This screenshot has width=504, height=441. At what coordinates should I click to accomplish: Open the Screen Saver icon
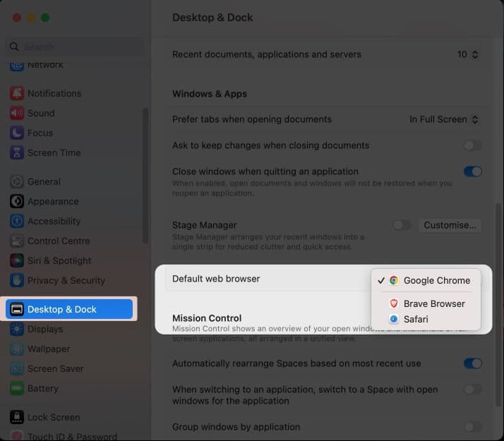pos(17,369)
